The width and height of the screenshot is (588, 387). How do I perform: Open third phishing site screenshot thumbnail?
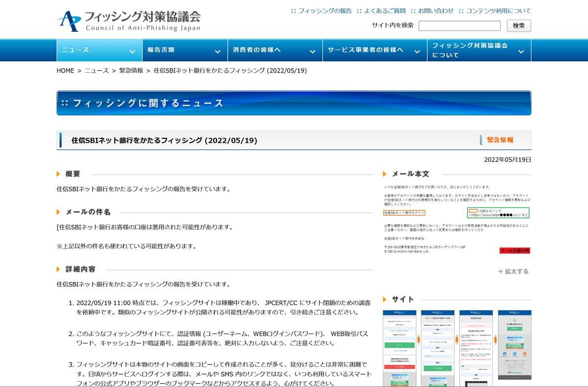(476, 348)
